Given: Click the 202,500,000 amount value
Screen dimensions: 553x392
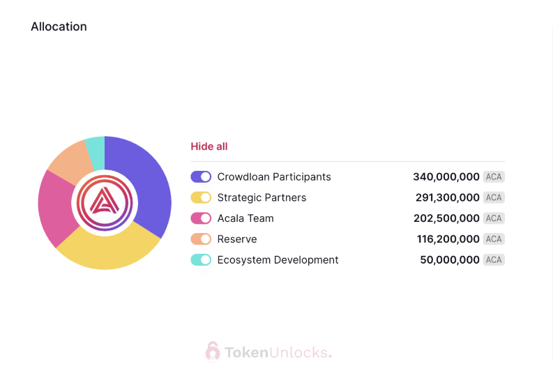Looking at the screenshot, I should (446, 218).
